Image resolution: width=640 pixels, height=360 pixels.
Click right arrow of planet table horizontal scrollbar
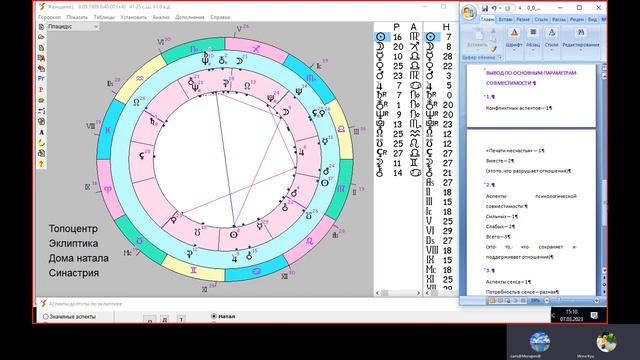[418, 293]
